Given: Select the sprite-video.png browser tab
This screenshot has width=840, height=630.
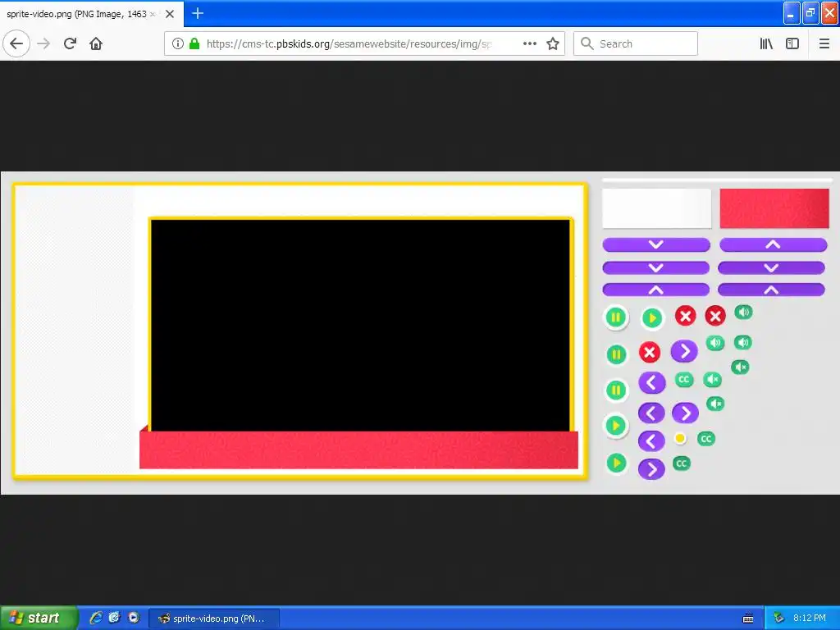Looking at the screenshot, I should [92, 14].
